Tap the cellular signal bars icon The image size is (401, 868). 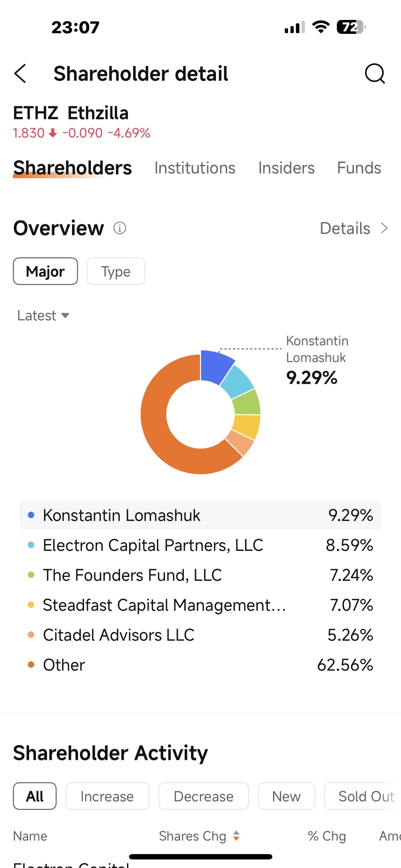(x=295, y=27)
